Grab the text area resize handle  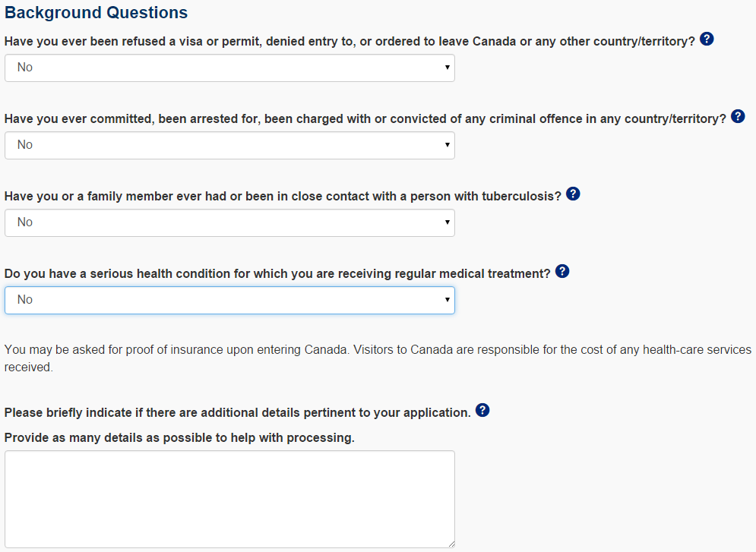pyautogui.click(x=451, y=544)
